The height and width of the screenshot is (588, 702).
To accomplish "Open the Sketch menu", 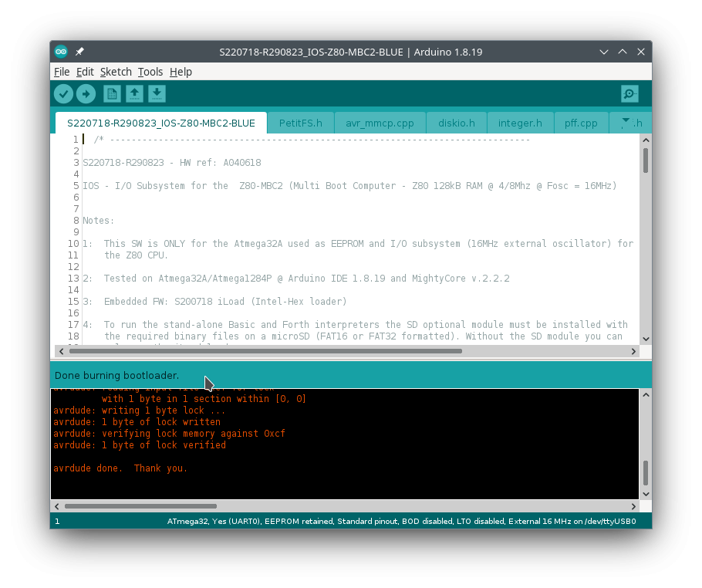I will [116, 72].
